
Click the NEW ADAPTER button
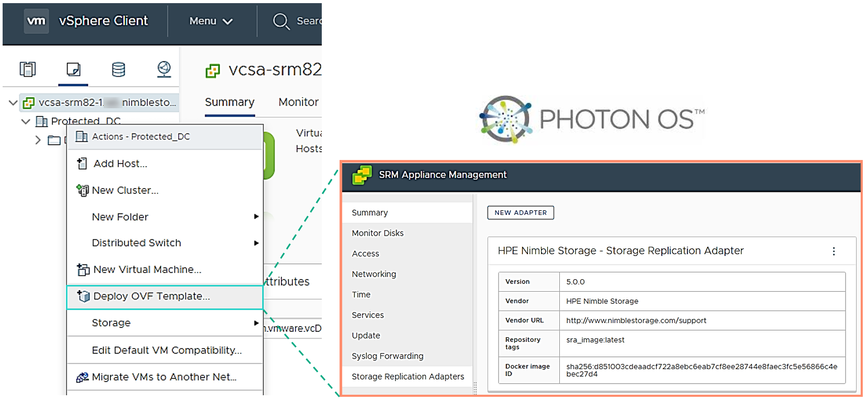[521, 213]
